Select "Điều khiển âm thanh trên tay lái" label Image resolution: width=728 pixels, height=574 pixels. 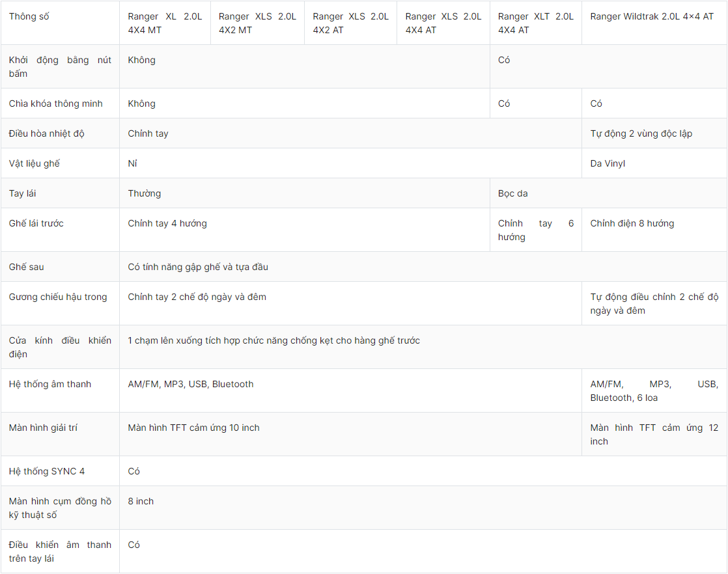coord(60,552)
